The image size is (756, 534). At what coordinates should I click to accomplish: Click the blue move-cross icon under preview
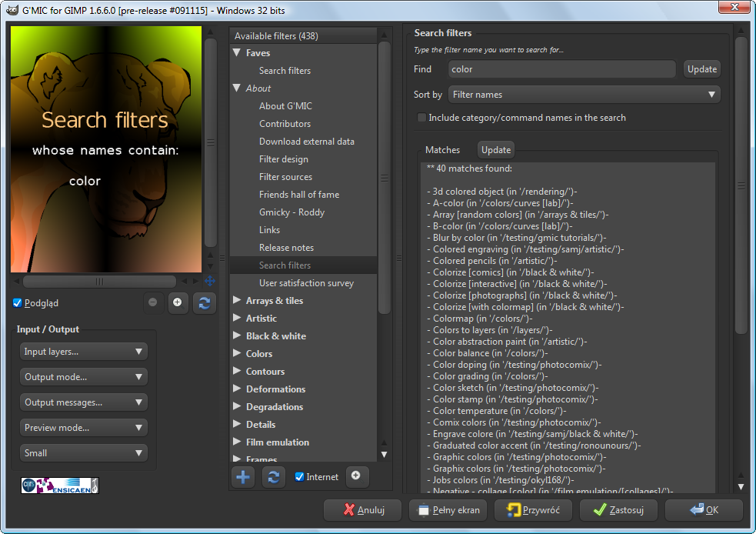(210, 281)
